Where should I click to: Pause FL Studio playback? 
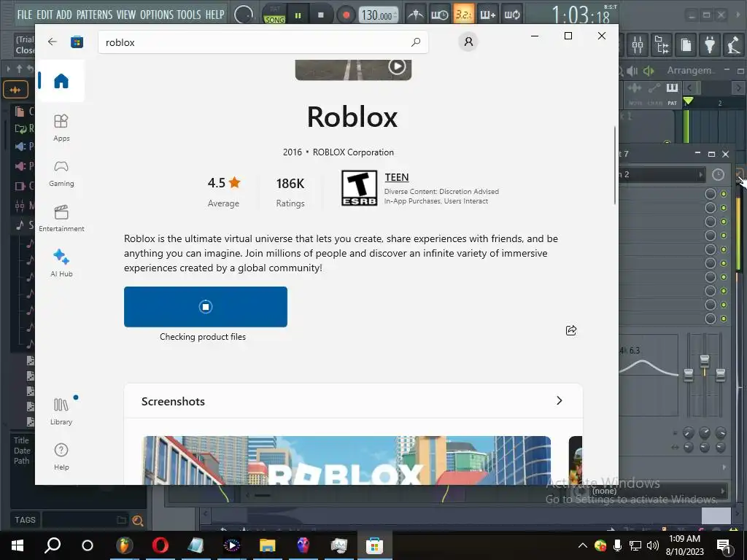[x=298, y=15]
